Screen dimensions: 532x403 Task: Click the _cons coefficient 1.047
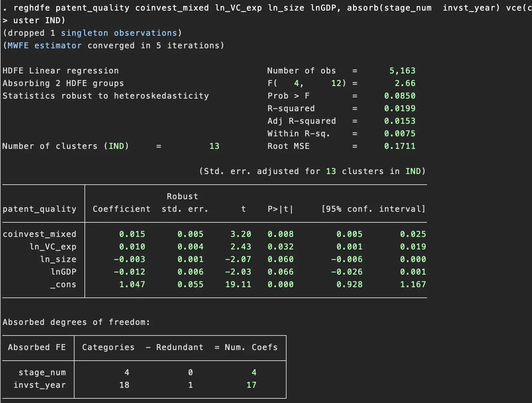132,285
